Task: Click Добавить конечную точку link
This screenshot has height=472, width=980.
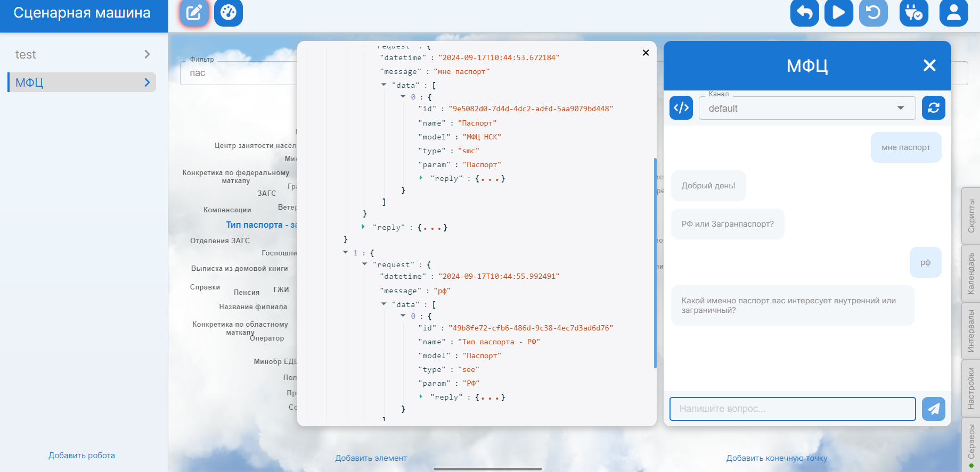Action: pos(777,458)
